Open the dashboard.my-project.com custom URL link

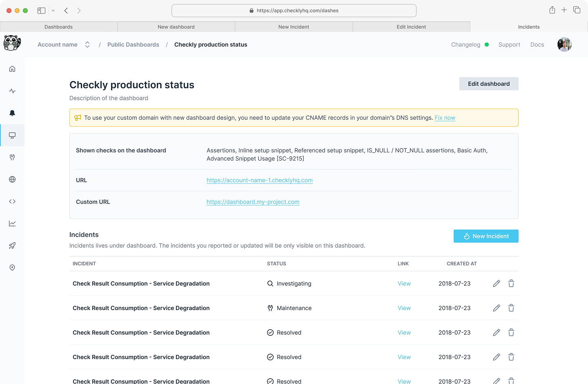tap(253, 202)
